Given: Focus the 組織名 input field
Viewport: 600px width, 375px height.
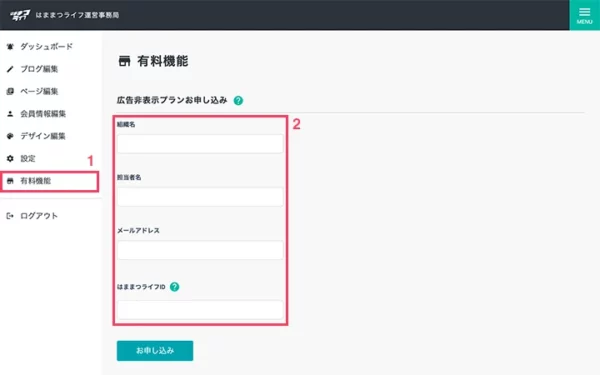Looking at the screenshot, I should (x=200, y=144).
